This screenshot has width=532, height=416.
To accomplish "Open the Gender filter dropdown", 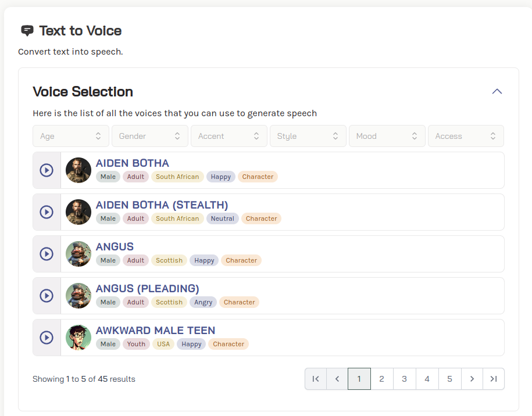I will 150,136.
